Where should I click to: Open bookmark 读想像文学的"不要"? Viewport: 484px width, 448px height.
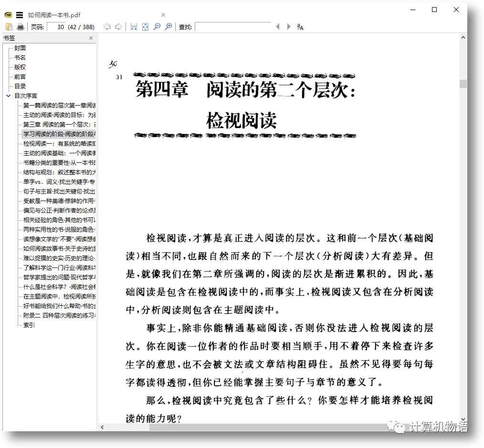click(59, 239)
